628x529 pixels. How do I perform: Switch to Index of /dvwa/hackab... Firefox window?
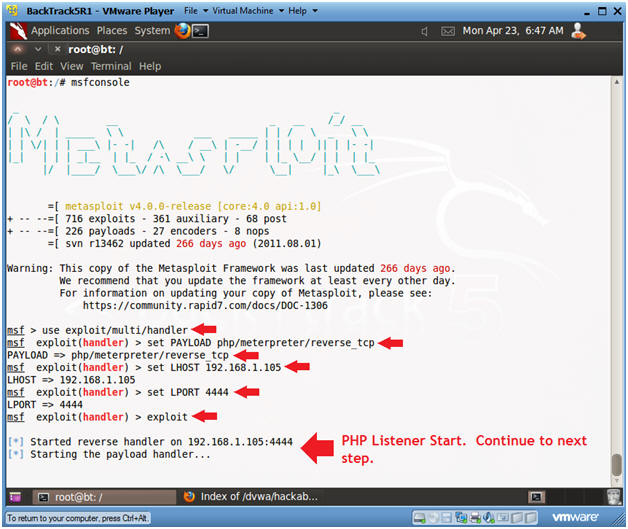point(251,497)
